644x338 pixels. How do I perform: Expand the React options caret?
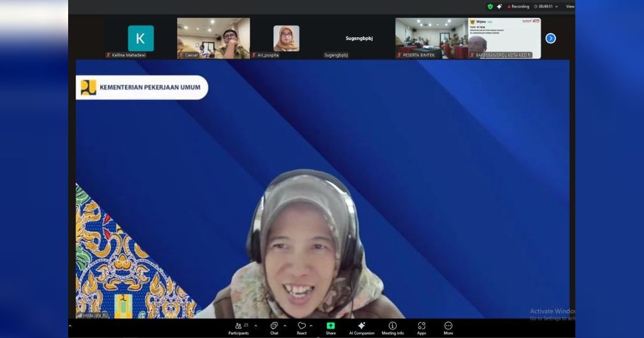point(311,326)
